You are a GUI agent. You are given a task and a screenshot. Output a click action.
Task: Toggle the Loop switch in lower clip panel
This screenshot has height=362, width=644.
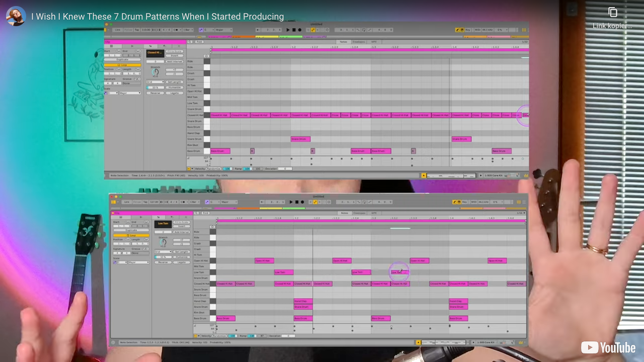131,235
